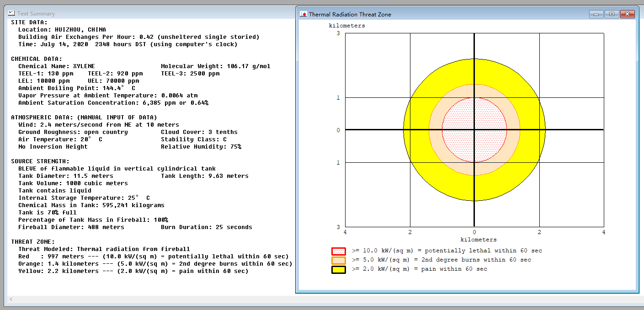The width and height of the screenshot is (644, 310).
Task: Click the 'kilometers' label under the horizontal axis
Action: (479, 240)
